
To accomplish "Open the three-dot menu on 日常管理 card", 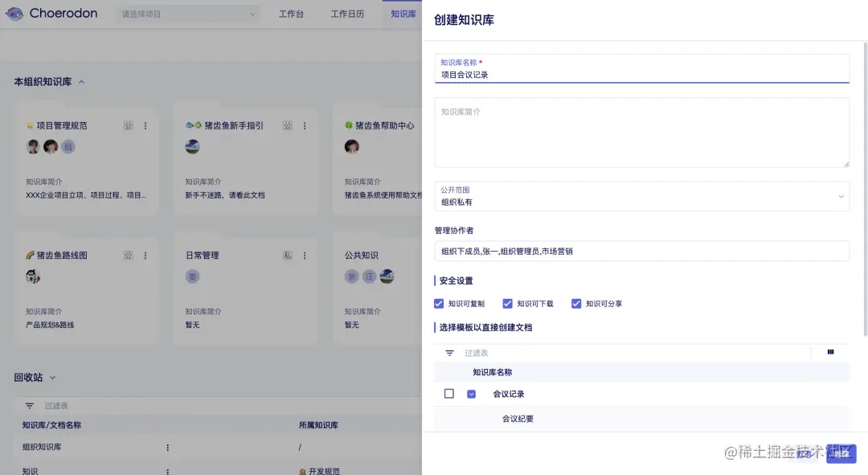I will (x=304, y=255).
